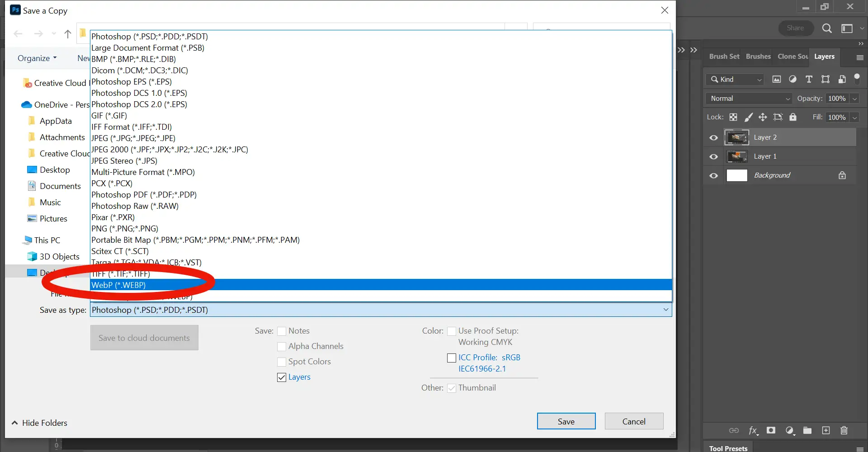Click the Background layer lock icon
The image size is (868, 452).
842,175
